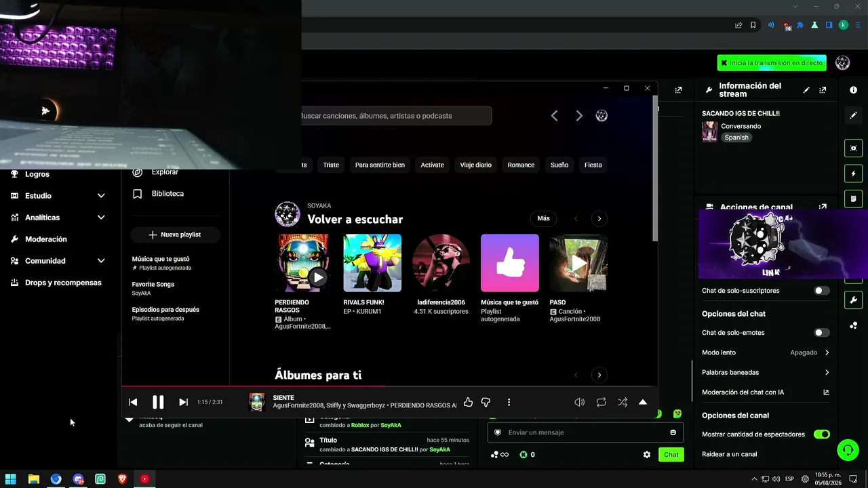Click the pencil icon in the right rail
Screen dimensions: 868x488
point(853,116)
